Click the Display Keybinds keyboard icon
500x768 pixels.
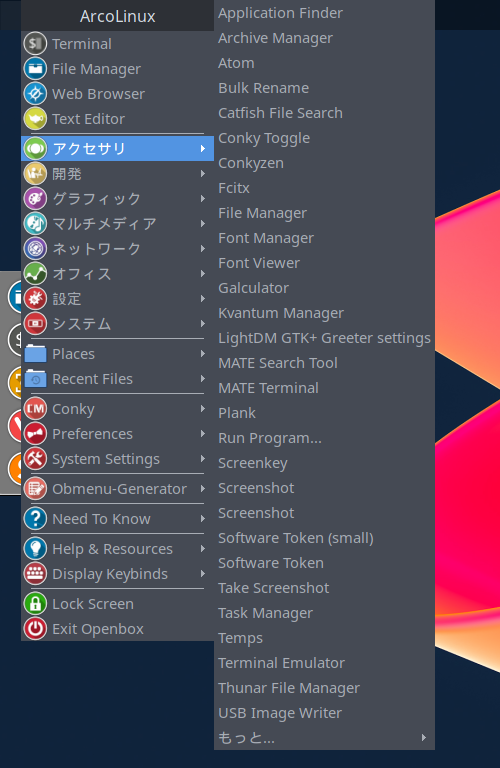pos(35,574)
